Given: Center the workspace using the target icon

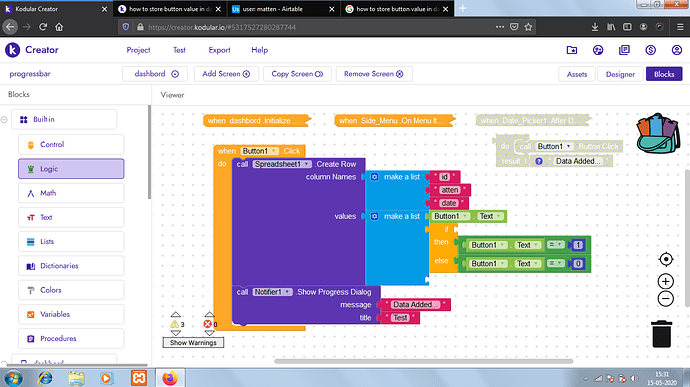Looking at the screenshot, I should click(666, 259).
